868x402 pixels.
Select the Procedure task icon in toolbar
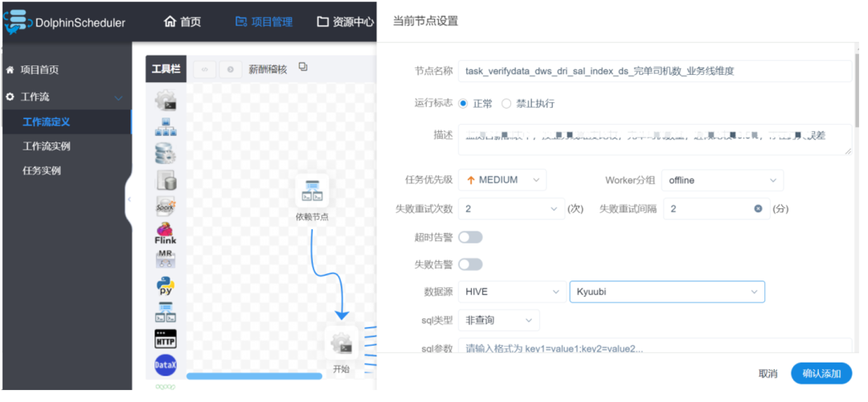[x=166, y=154]
